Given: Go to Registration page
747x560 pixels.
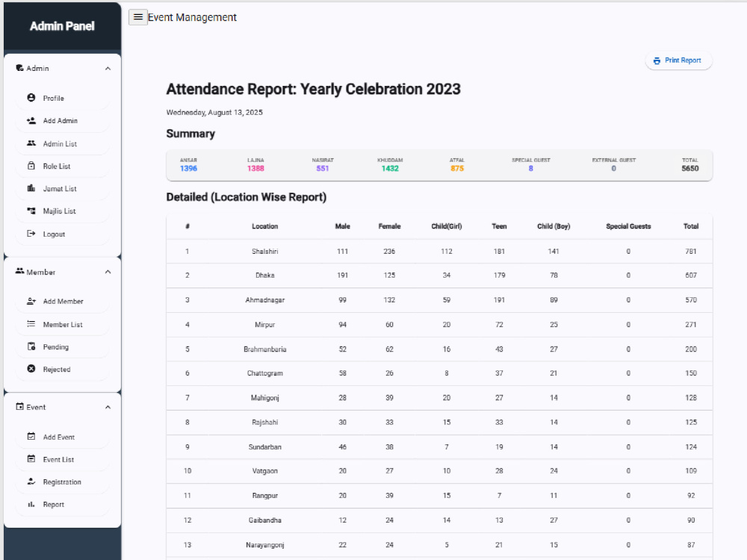Looking at the screenshot, I should pos(63,482).
